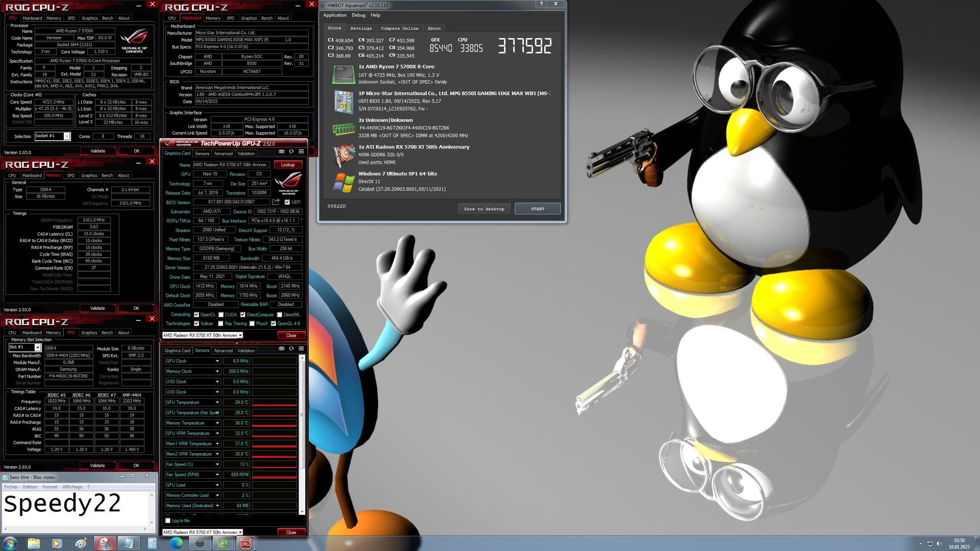Click the volume icon in system tray
980x551 pixels.
click(939, 544)
